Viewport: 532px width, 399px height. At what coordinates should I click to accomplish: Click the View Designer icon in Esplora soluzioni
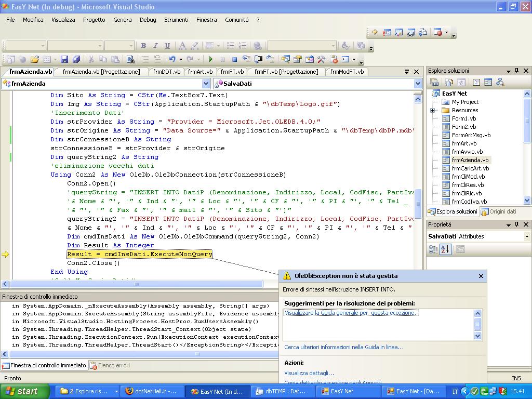[x=488, y=82]
